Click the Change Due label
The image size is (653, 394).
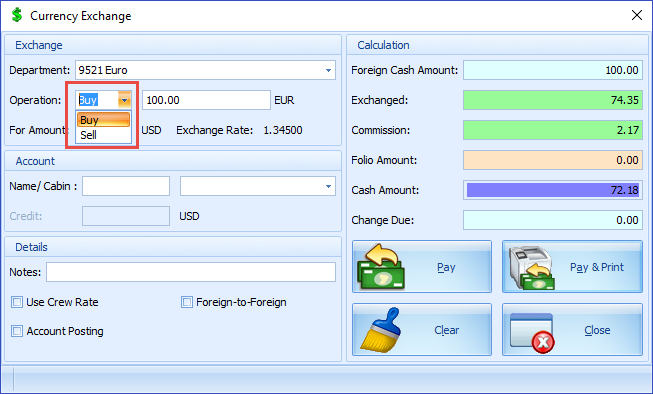(x=382, y=220)
